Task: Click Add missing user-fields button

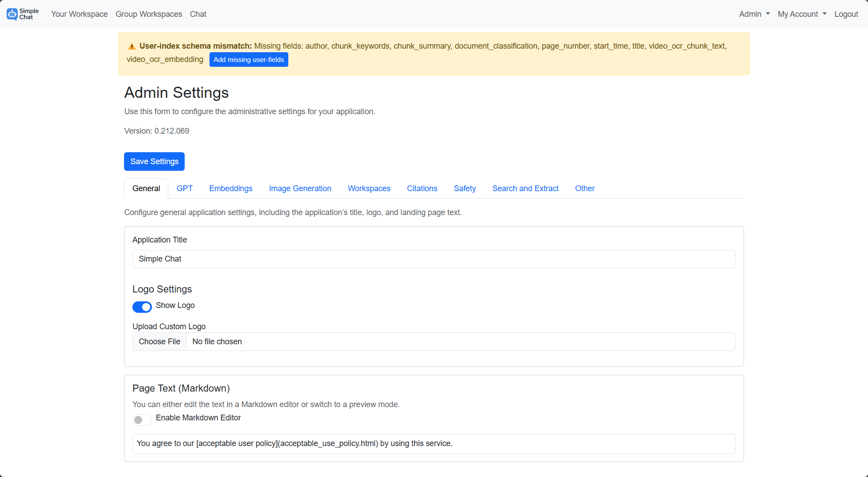Action: pos(248,60)
